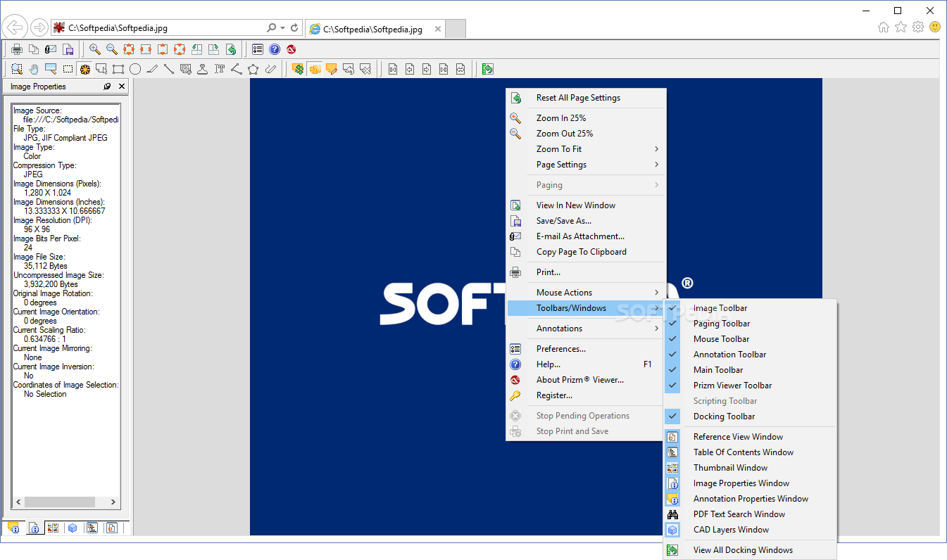Click the Save toolbar icon
947x560 pixels.
[x=68, y=49]
